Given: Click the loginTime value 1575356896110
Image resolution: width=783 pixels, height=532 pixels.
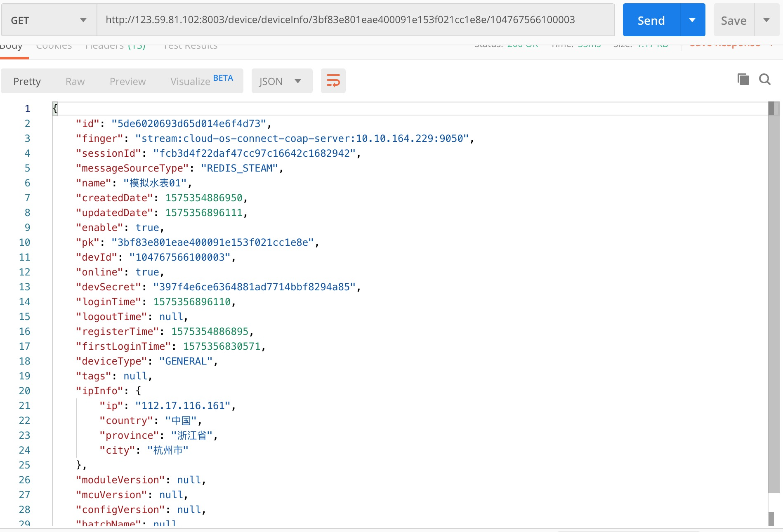Looking at the screenshot, I should 192,301.
